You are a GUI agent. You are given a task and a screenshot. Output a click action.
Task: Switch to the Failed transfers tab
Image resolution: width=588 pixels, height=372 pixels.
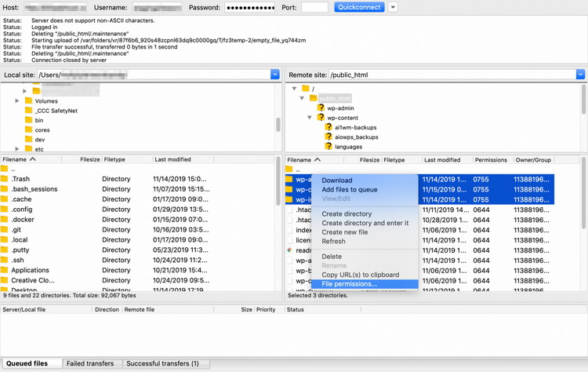coord(89,364)
